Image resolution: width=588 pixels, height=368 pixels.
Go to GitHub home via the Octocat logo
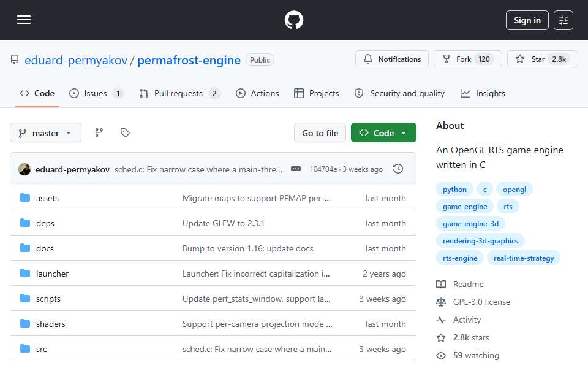[x=293, y=20]
